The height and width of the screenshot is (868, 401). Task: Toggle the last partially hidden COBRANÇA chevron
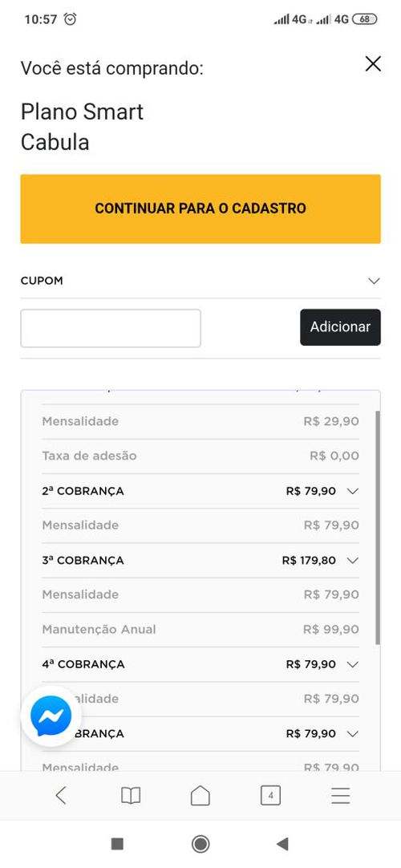[x=353, y=733]
